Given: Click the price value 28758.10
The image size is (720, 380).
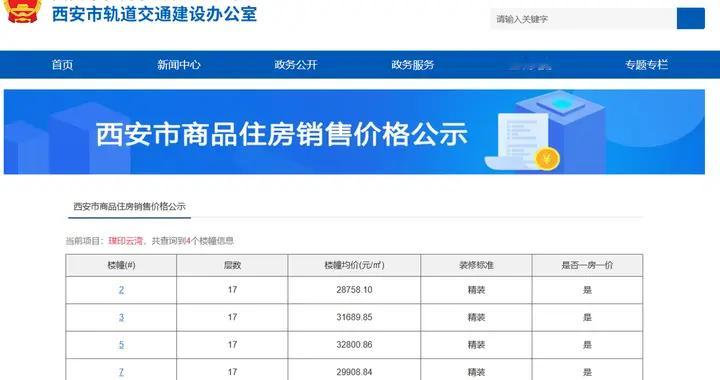Looking at the screenshot, I should click(x=354, y=290).
